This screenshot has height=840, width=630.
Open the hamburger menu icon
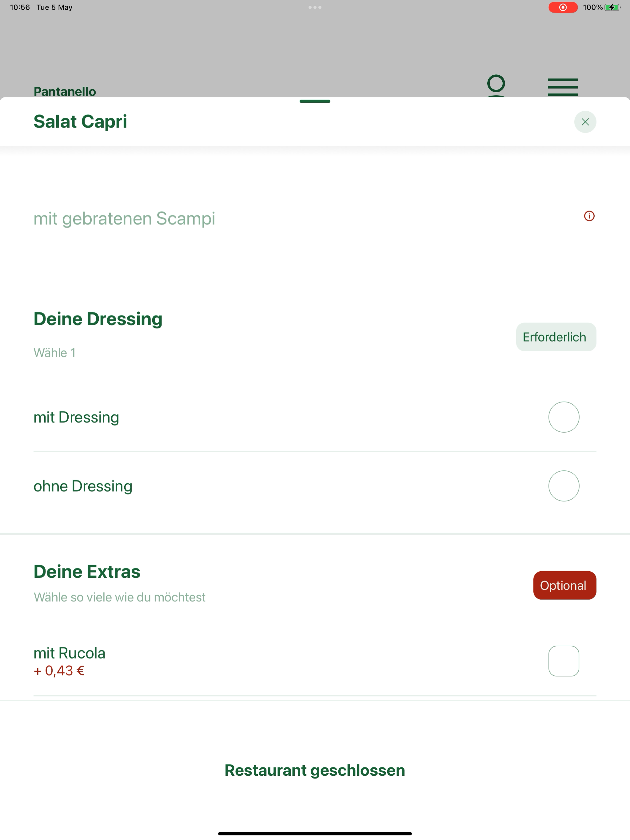coord(562,87)
